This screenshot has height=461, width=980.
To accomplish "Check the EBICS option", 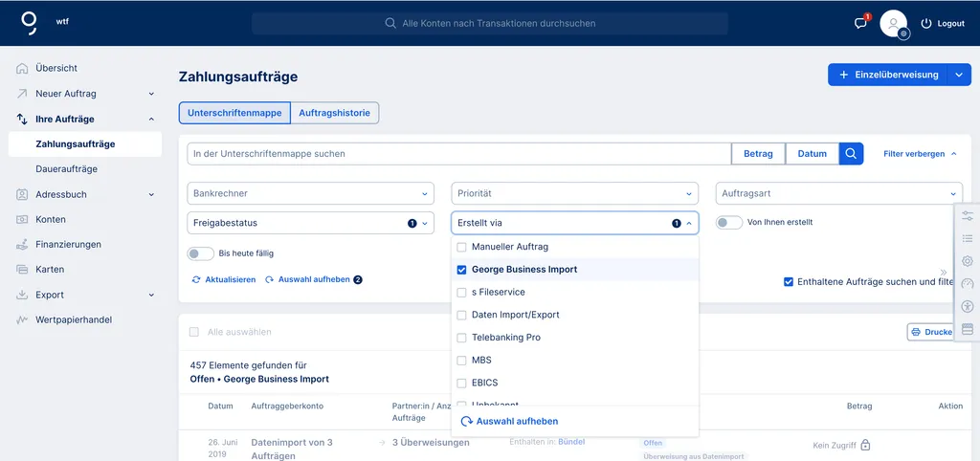I will tap(462, 383).
